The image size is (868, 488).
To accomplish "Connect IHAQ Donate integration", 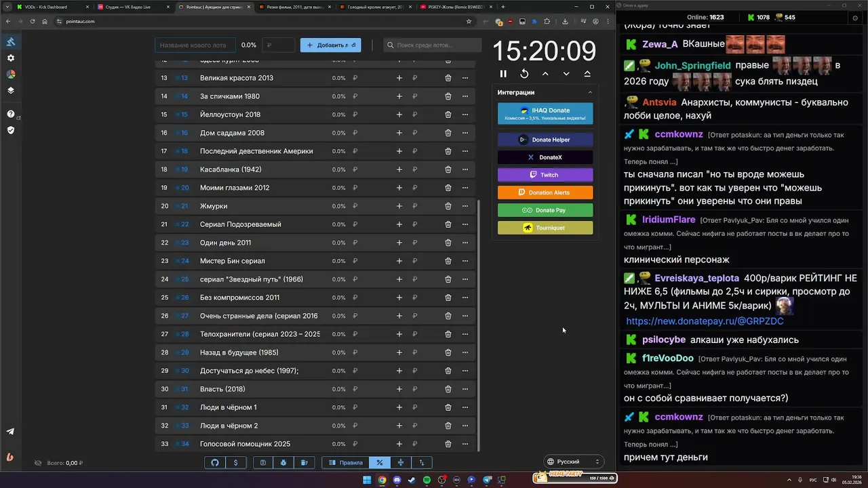I will (545, 114).
